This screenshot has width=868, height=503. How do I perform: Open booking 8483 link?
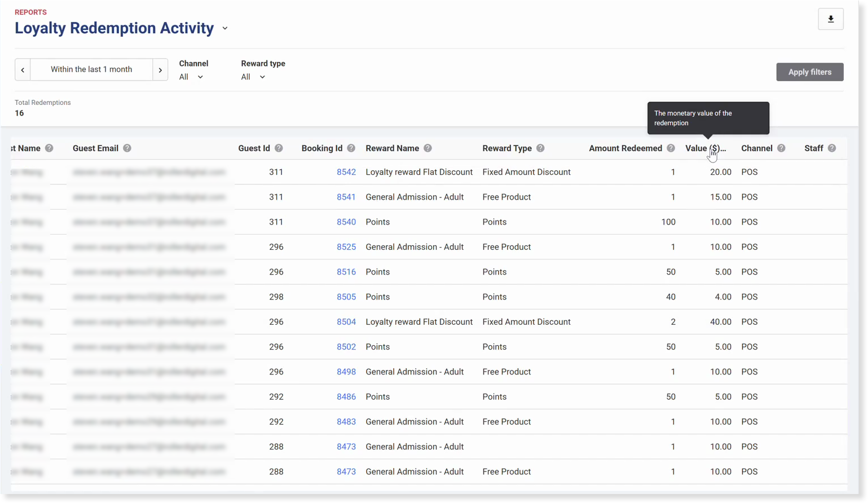tap(346, 422)
